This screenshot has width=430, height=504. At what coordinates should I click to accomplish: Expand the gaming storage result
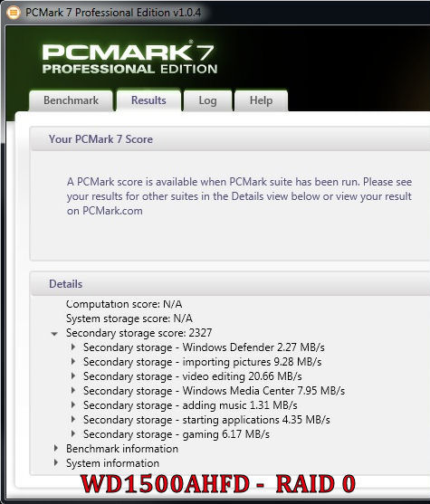pyautogui.click(x=73, y=434)
